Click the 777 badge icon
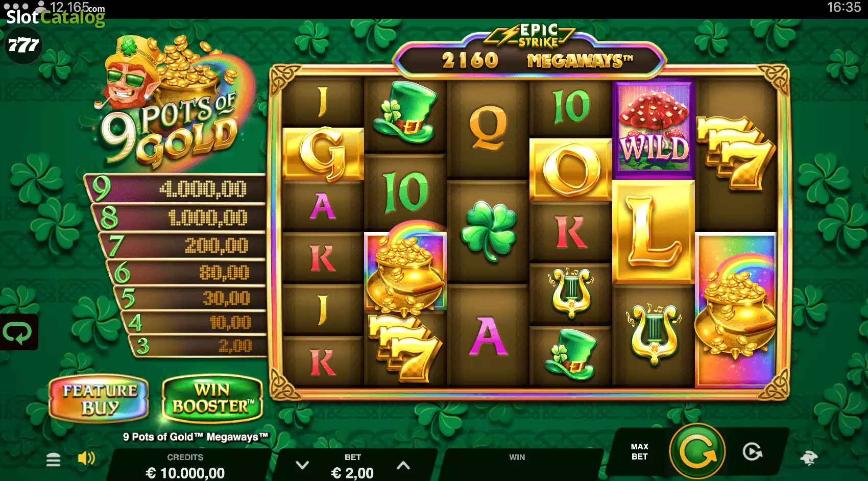Image resolution: width=868 pixels, height=481 pixels. click(23, 45)
